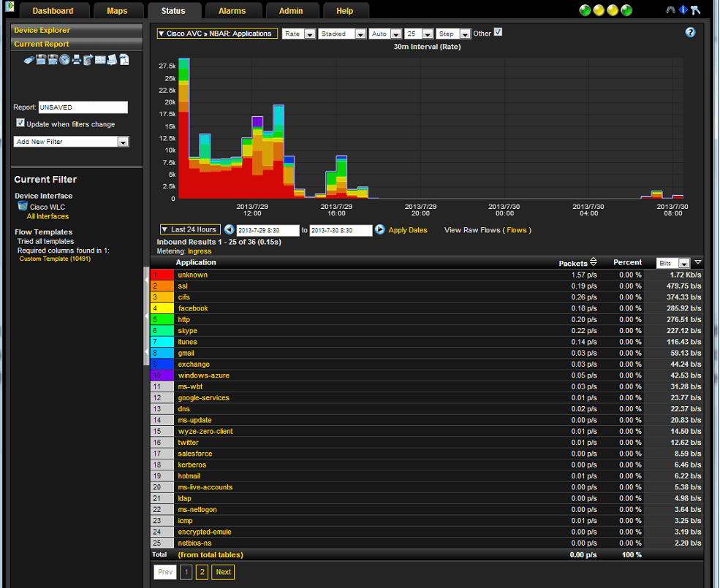Click the floppy disk save report icon
The width and height of the screenshot is (720, 588).
point(41,60)
